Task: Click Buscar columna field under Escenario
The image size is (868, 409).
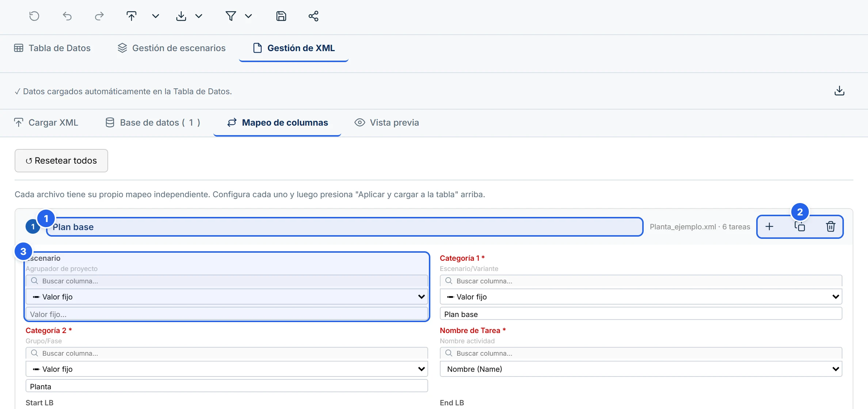Action: pyautogui.click(x=226, y=281)
